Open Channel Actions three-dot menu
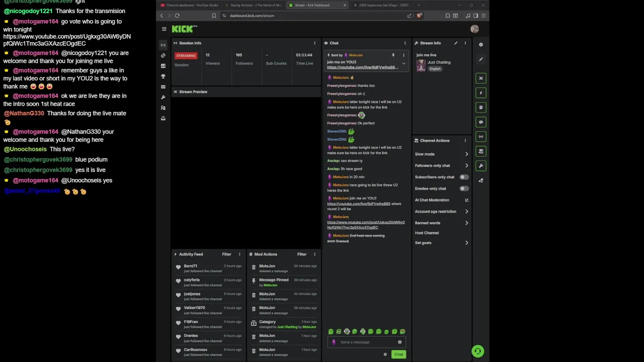 [465, 141]
